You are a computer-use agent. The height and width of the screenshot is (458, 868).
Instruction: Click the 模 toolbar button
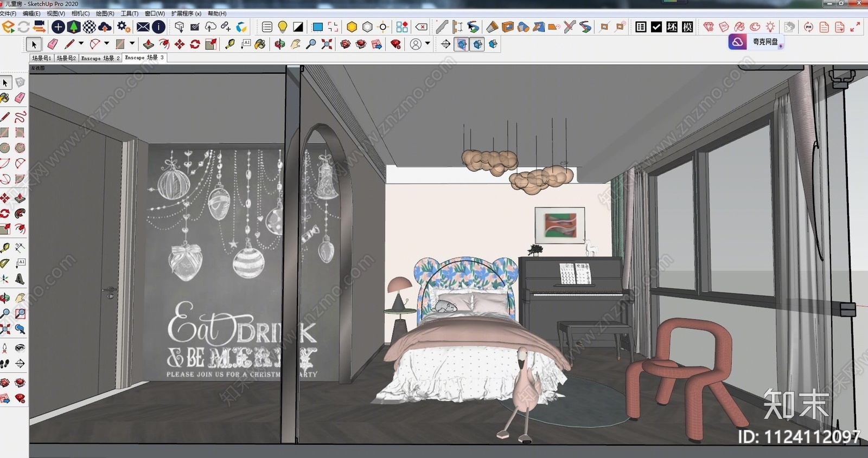688,27
